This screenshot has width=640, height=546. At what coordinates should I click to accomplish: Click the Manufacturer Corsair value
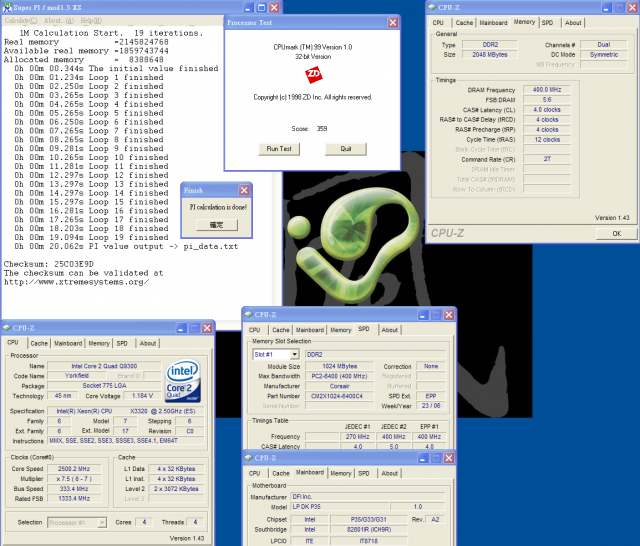(339, 386)
